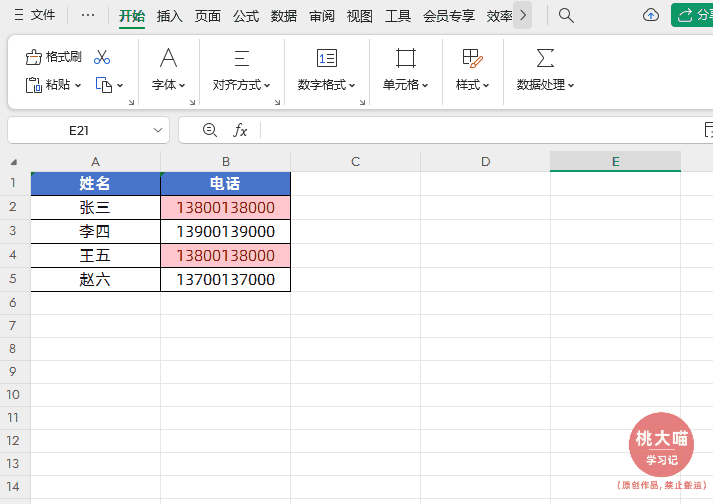Select row 10 header
Image resolution: width=713 pixels, height=504 pixels.
13,395
